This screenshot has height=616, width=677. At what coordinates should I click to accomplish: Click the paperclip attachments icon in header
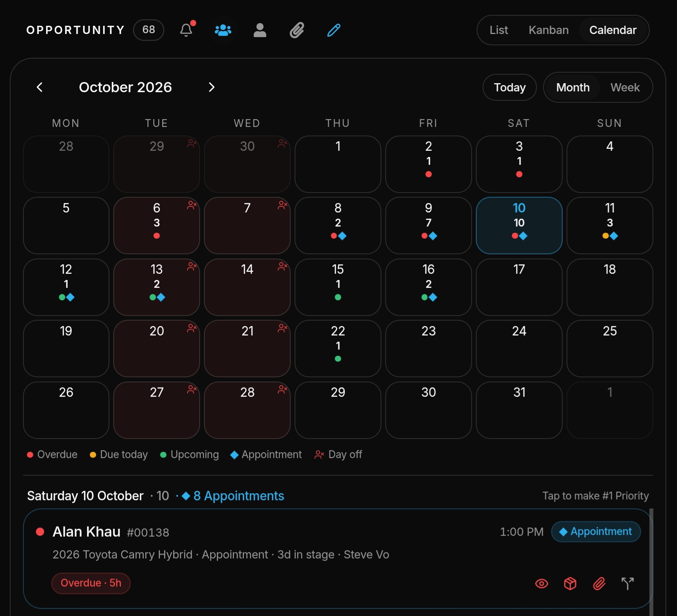297,30
